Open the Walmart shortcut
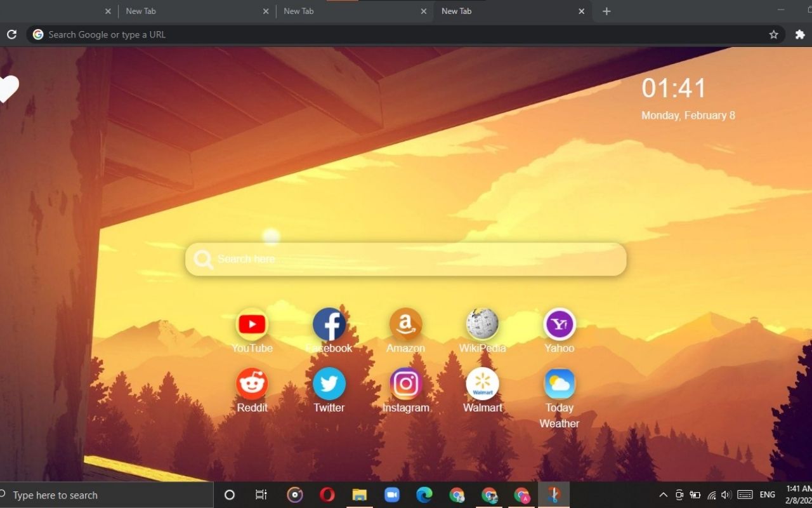This screenshot has height=508, width=812. (482, 383)
